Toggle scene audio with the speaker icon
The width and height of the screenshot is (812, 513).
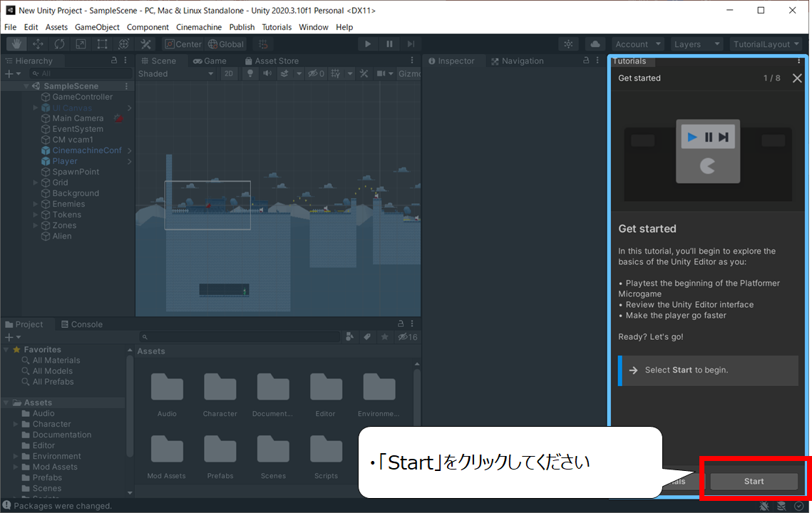pos(267,73)
